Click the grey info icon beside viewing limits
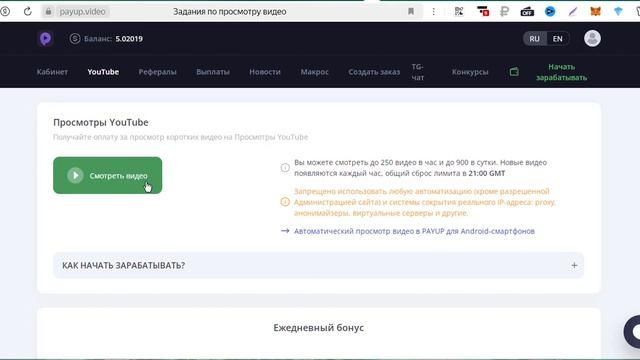 point(285,168)
